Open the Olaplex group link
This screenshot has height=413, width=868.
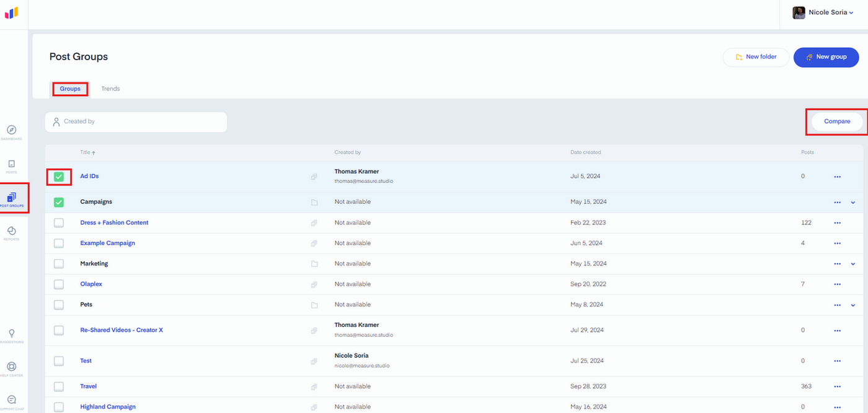(x=91, y=284)
